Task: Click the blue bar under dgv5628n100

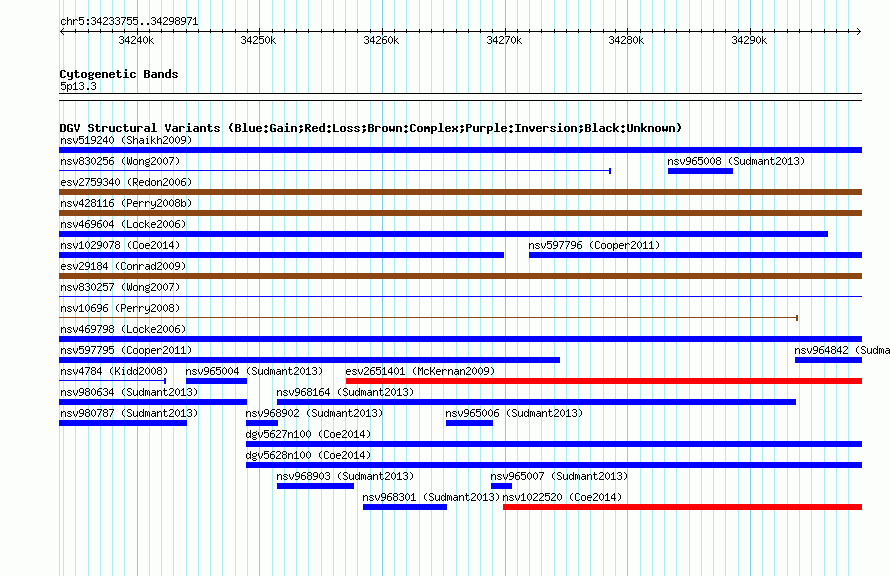Action: (554, 465)
